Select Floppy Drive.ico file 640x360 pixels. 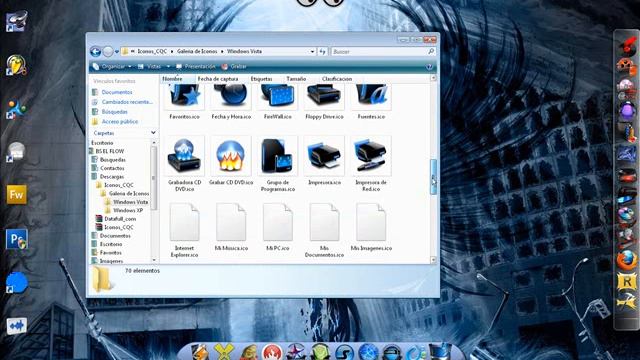(324, 102)
